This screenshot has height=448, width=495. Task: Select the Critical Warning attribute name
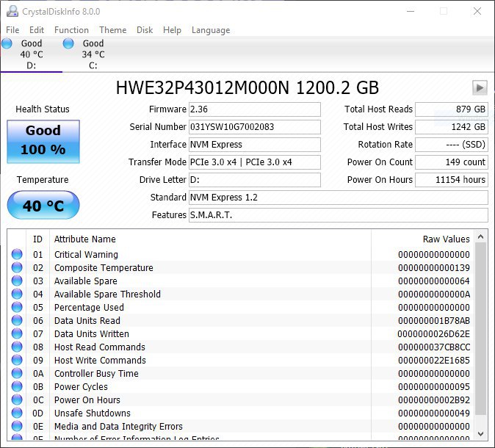tap(86, 254)
